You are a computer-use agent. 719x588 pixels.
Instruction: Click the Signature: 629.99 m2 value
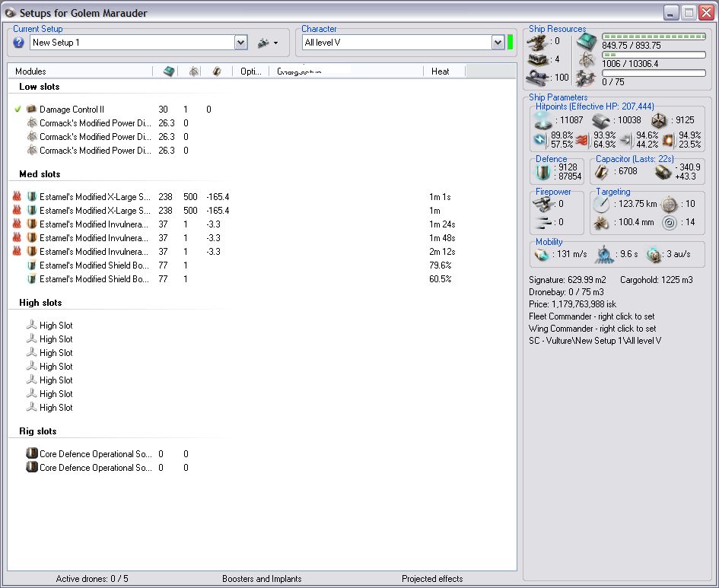[x=568, y=280]
